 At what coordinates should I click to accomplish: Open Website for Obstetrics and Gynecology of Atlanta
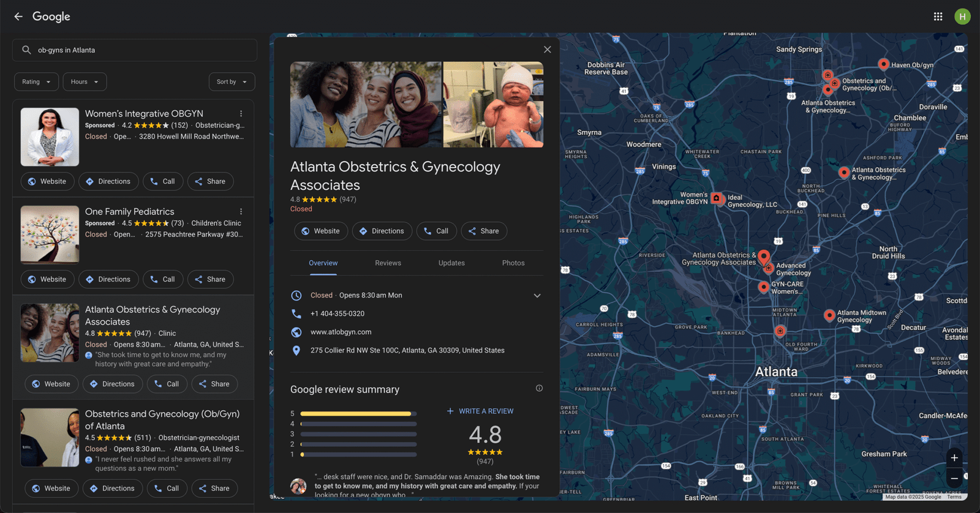click(x=51, y=489)
